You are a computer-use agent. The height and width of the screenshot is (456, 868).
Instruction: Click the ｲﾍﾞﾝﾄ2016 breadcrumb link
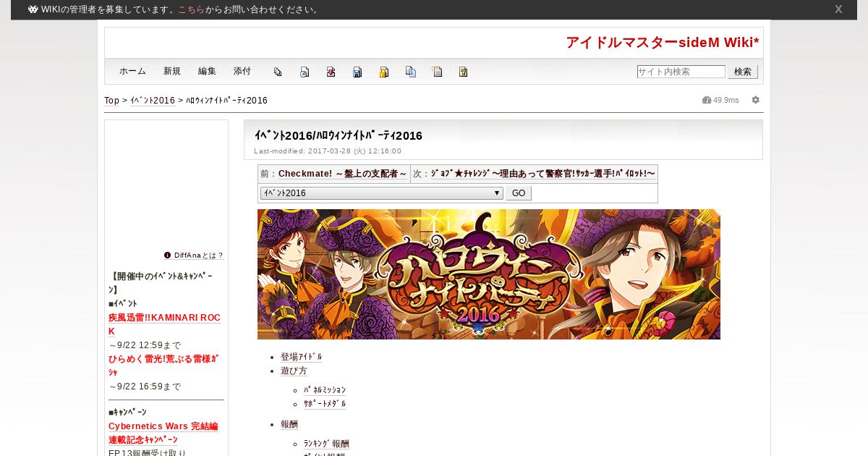coord(153,101)
